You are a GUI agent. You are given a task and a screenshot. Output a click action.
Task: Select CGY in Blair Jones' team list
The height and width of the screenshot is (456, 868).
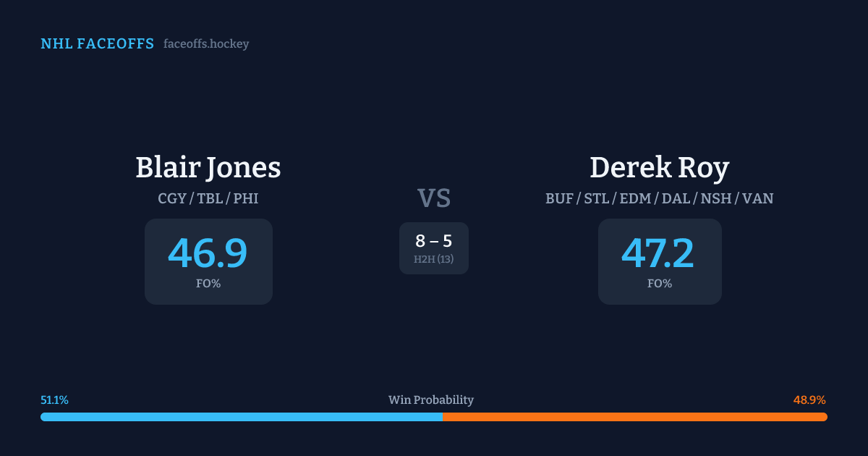pos(171,198)
